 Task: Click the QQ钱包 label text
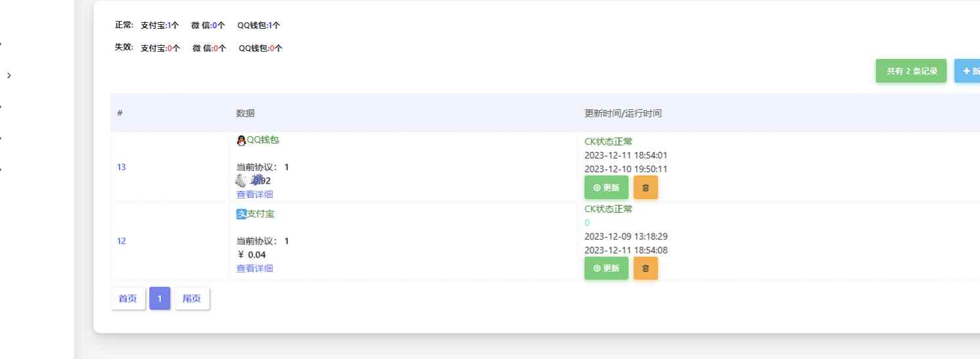(x=263, y=140)
